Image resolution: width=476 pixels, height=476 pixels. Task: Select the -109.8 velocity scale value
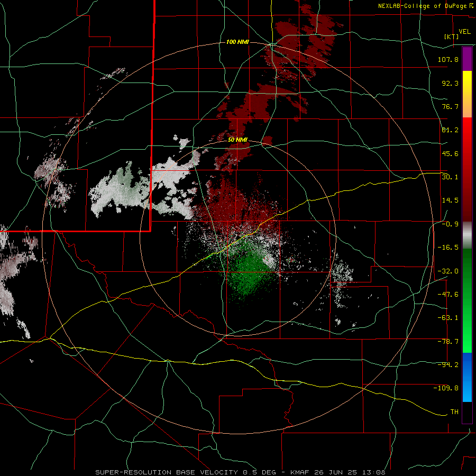click(x=446, y=388)
